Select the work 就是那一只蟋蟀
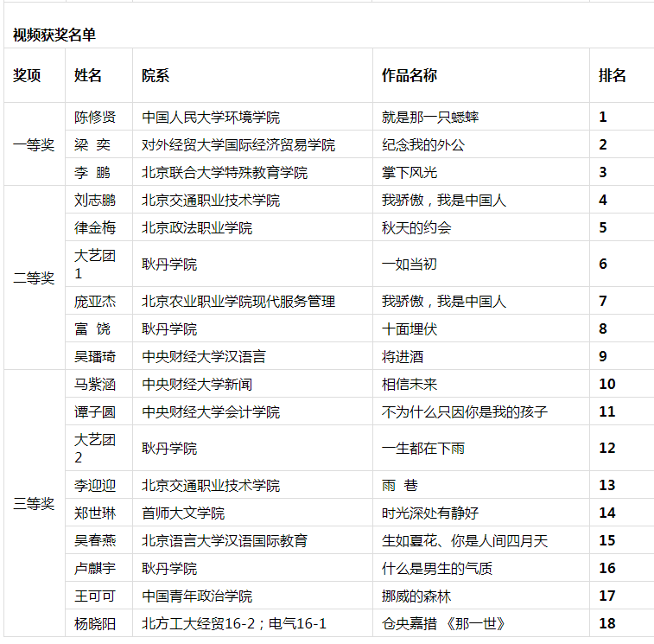654x644 pixels. (430, 117)
